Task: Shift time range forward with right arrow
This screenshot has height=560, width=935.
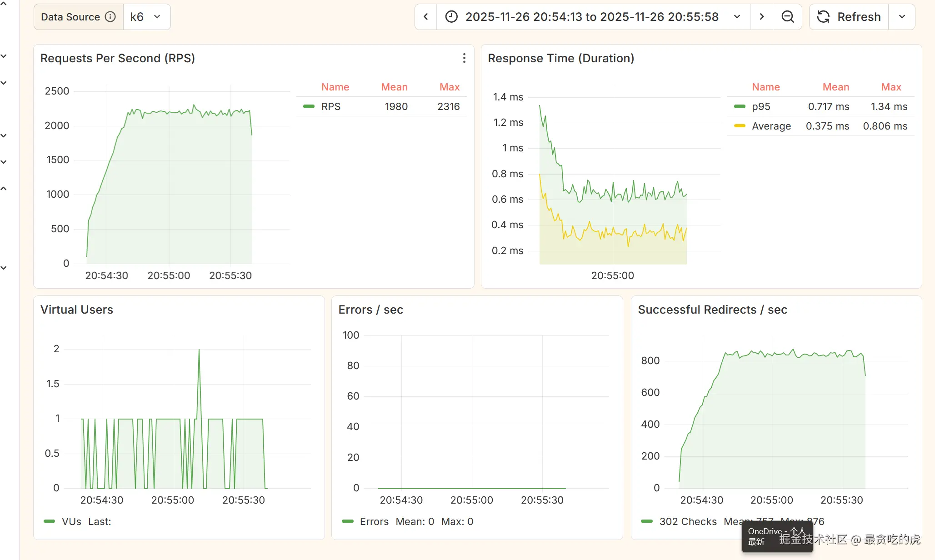Action: click(x=762, y=17)
